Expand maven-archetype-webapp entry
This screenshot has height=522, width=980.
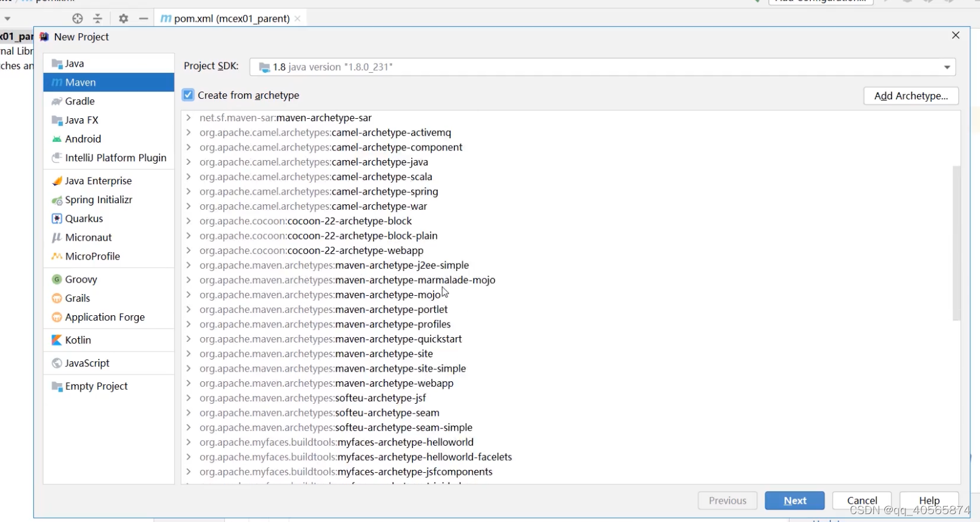click(x=189, y=383)
